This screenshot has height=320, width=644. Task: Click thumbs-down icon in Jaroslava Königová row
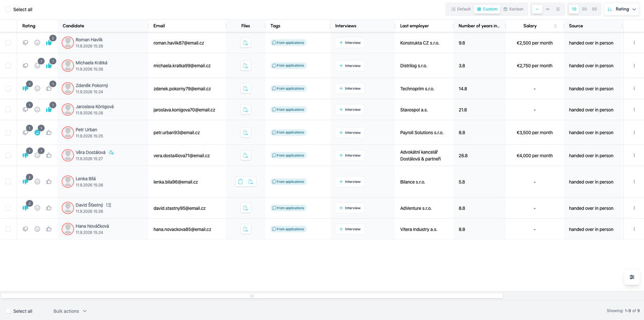coord(25,110)
